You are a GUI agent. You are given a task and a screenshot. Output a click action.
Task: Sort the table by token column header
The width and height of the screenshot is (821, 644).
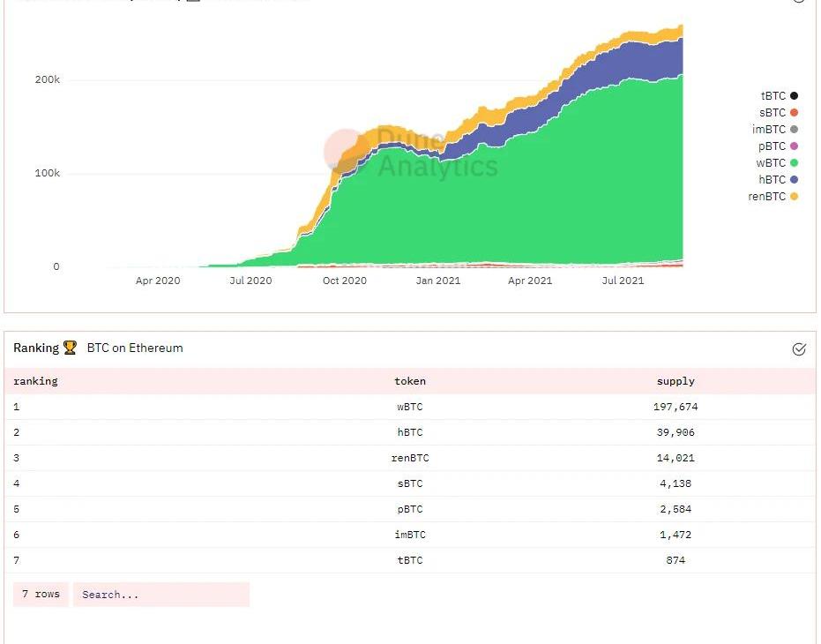[x=410, y=381]
